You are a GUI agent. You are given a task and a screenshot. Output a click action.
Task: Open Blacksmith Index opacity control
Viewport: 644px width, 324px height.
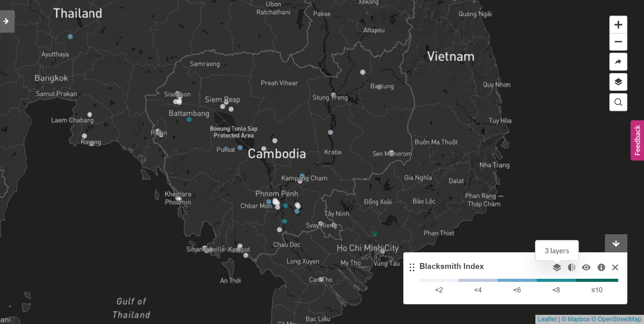(572, 268)
